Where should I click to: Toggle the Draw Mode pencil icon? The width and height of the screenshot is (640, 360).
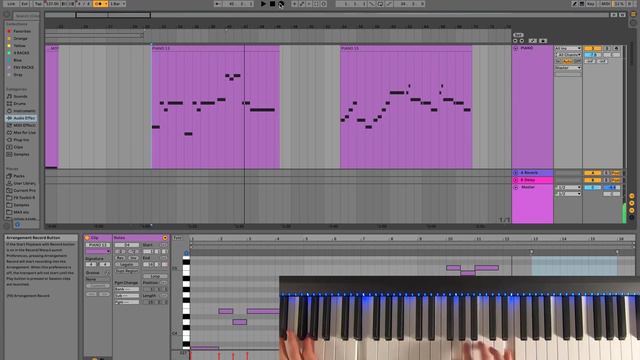pyautogui.click(x=574, y=4)
